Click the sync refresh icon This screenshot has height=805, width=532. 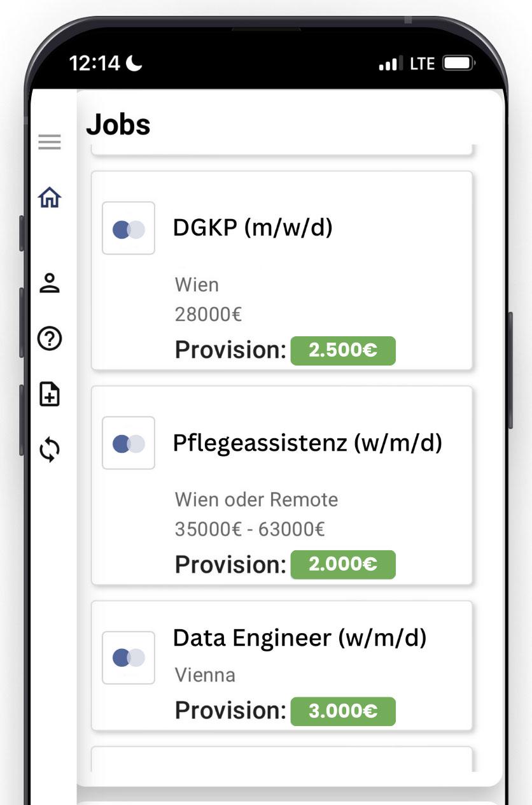pos(50,450)
